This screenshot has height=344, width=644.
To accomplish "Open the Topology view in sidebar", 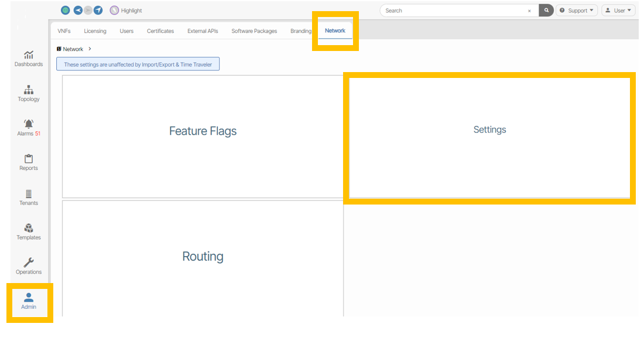I will point(29,93).
